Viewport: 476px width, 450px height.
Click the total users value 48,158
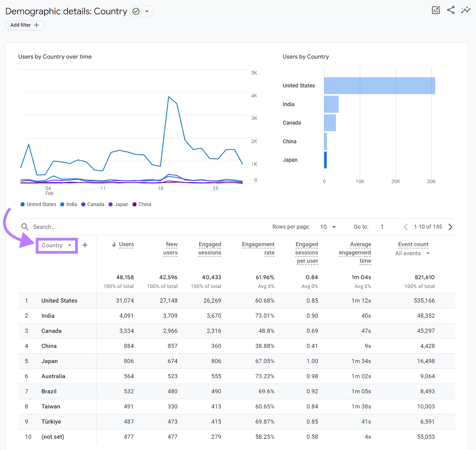(125, 277)
